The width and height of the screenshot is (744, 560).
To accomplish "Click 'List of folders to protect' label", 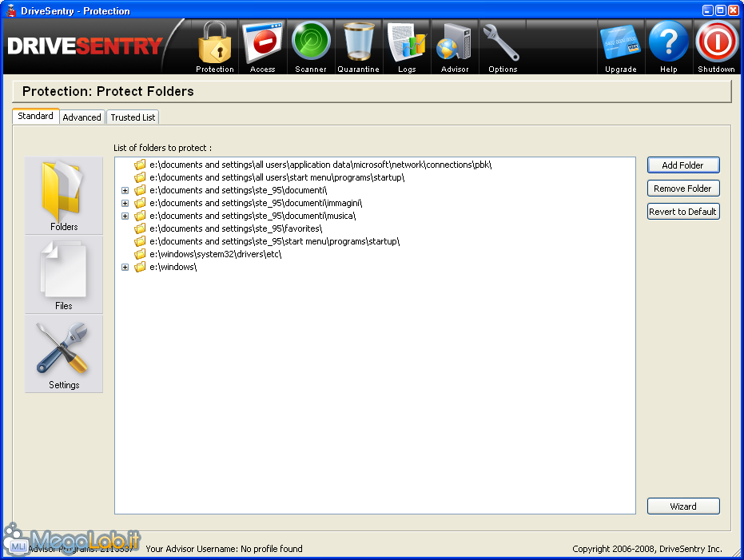I will (162, 148).
